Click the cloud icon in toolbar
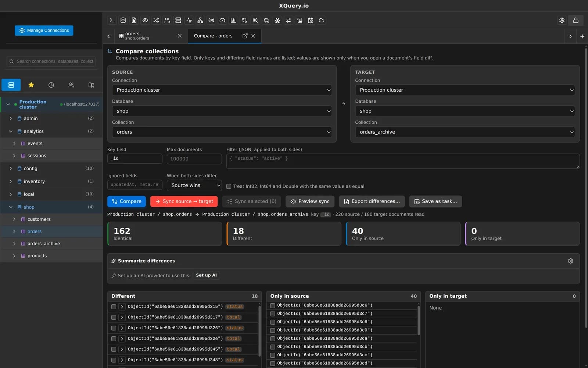The image size is (588, 368). [322, 20]
